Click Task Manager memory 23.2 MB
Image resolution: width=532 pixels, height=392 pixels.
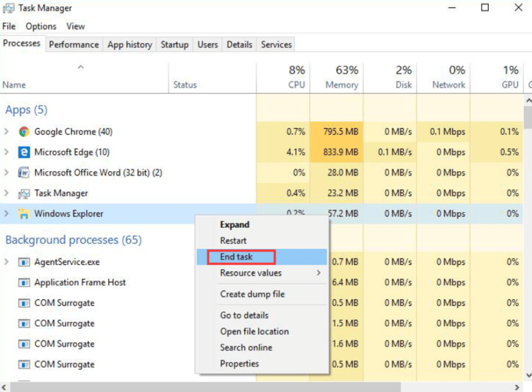coord(343,193)
